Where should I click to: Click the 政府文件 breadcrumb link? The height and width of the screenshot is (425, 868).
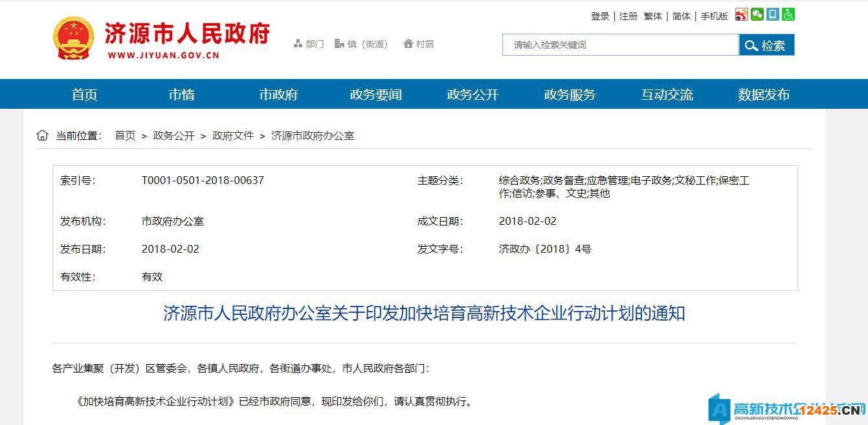(x=233, y=135)
